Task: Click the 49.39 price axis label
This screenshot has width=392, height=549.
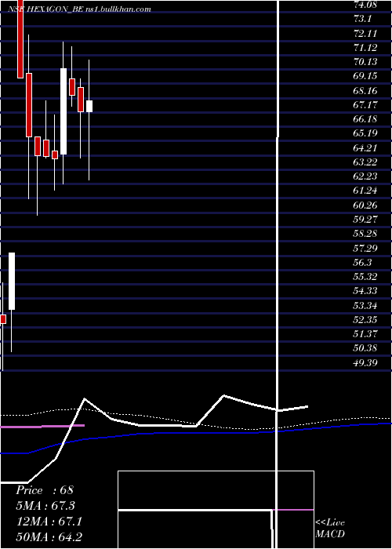Action: coord(366,362)
